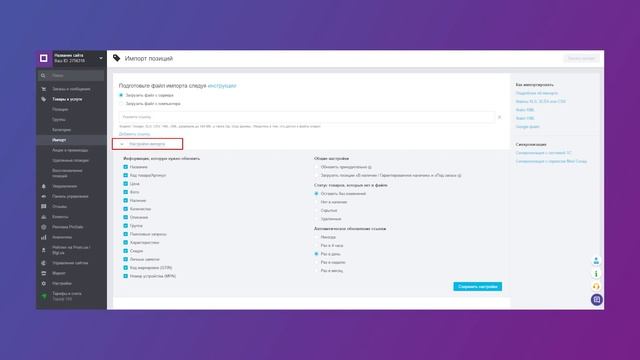Open the purple chat widget icon

coord(596,300)
